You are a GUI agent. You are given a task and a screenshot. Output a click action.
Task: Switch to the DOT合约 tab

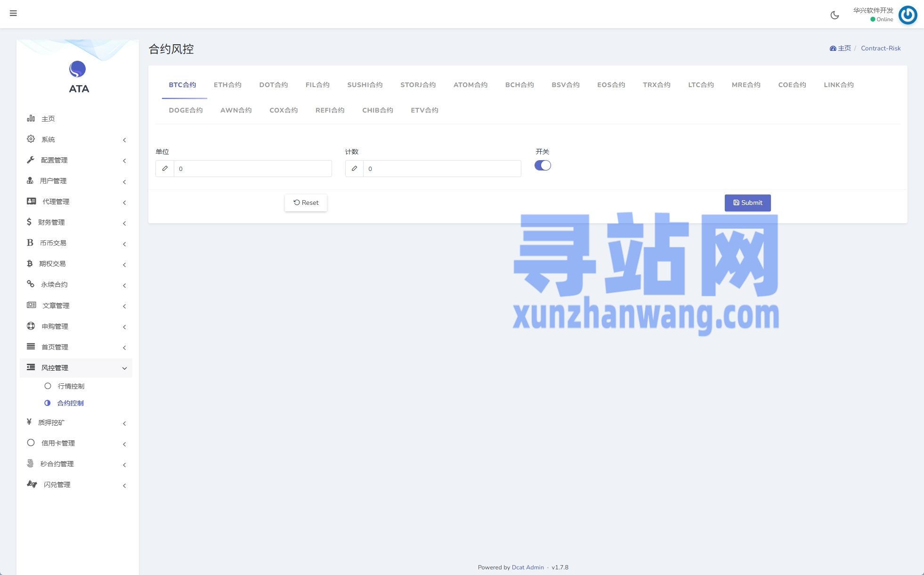[274, 85]
